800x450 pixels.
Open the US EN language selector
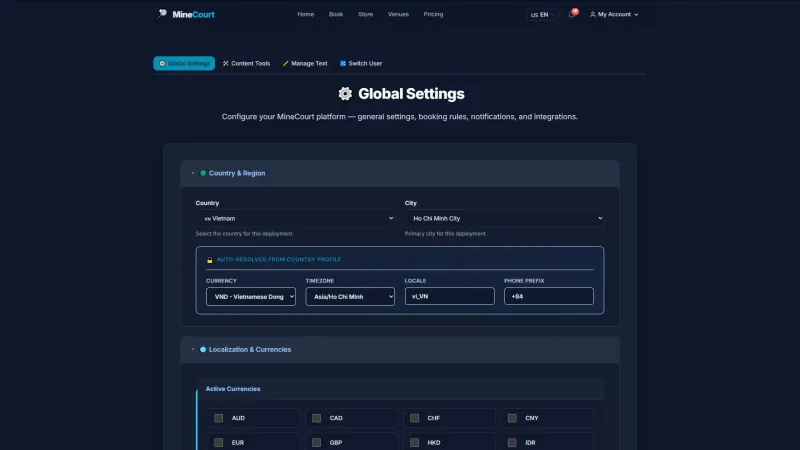(542, 15)
